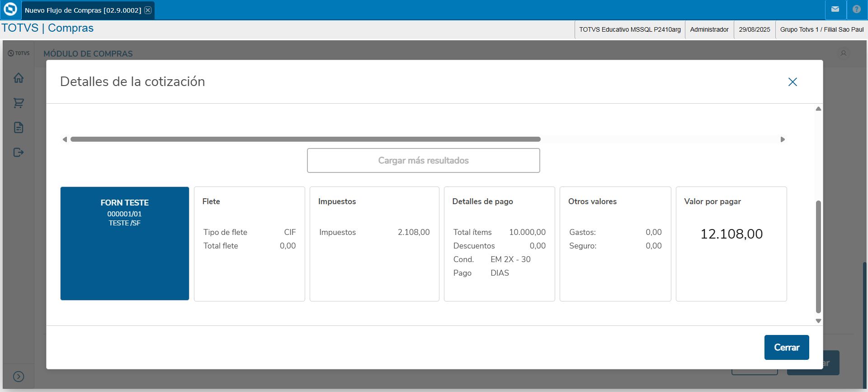
Task: Open the shopping cart sidebar icon
Action: pos(19,103)
